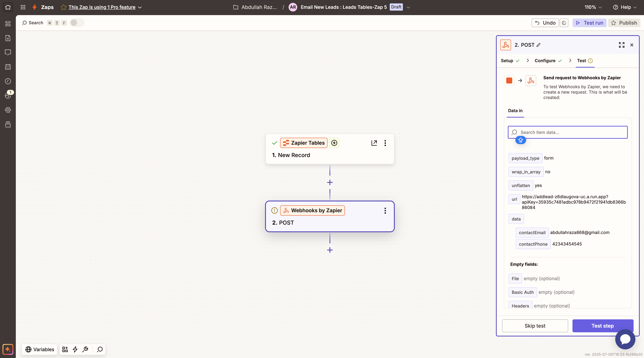This screenshot has width=644, height=358.
Task: Open the app launcher grid icon
Action: (x=23, y=7)
